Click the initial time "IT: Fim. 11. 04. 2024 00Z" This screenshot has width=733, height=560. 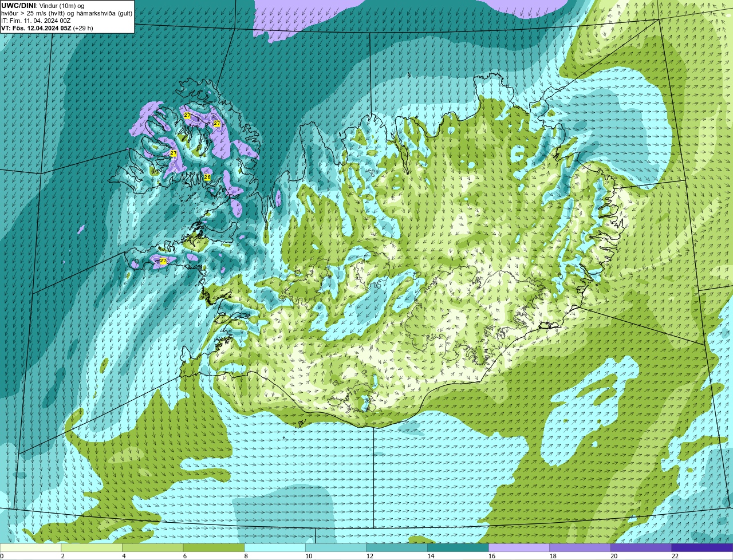[x=36, y=21]
